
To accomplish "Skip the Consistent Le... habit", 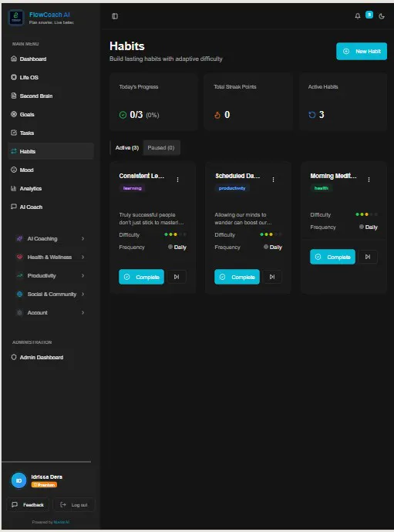I will [177, 277].
